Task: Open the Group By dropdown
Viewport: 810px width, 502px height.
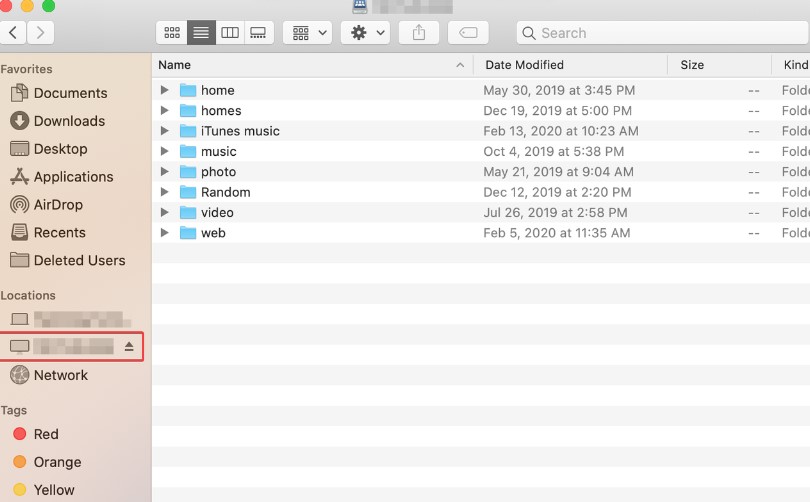Action: pyautogui.click(x=307, y=33)
